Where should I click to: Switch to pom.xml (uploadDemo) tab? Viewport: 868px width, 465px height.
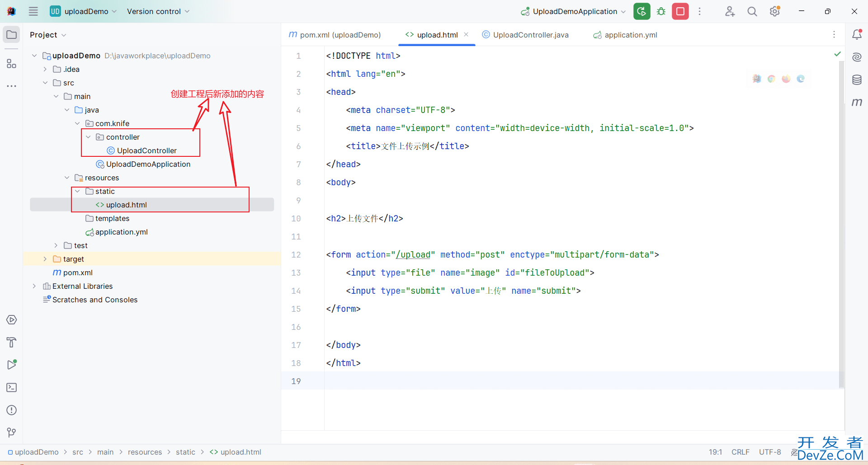(335, 35)
